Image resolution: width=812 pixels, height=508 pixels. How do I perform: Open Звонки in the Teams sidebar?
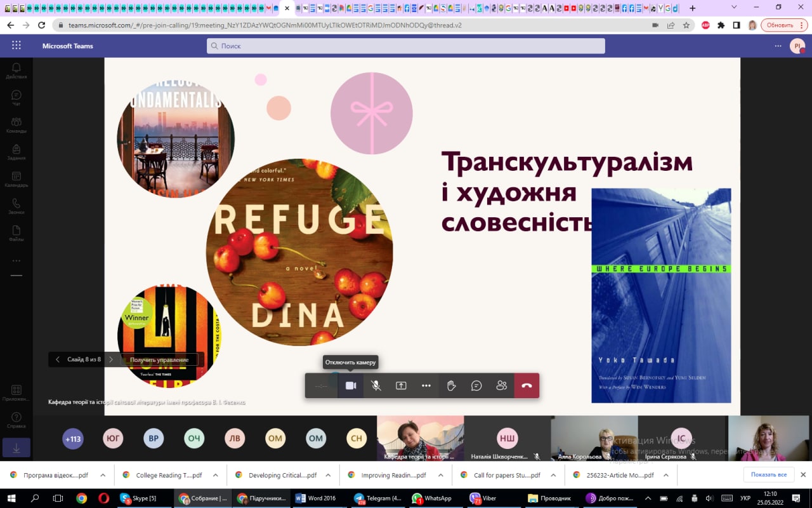pos(16,207)
